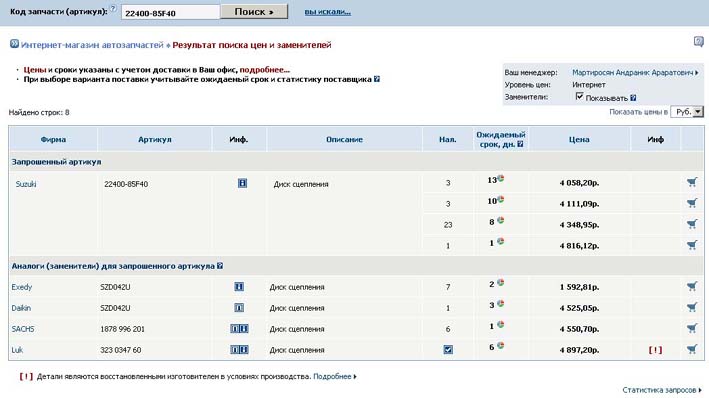Add Suzuki 4 816,12р. offer to cart
Viewport: 709px width, 398px height.
[692, 245]
